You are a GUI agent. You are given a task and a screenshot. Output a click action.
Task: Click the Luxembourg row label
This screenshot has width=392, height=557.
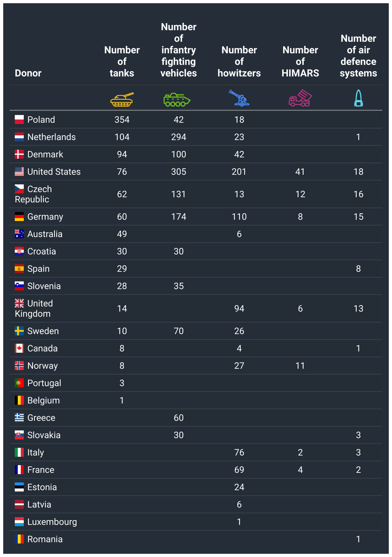point(52,522)
